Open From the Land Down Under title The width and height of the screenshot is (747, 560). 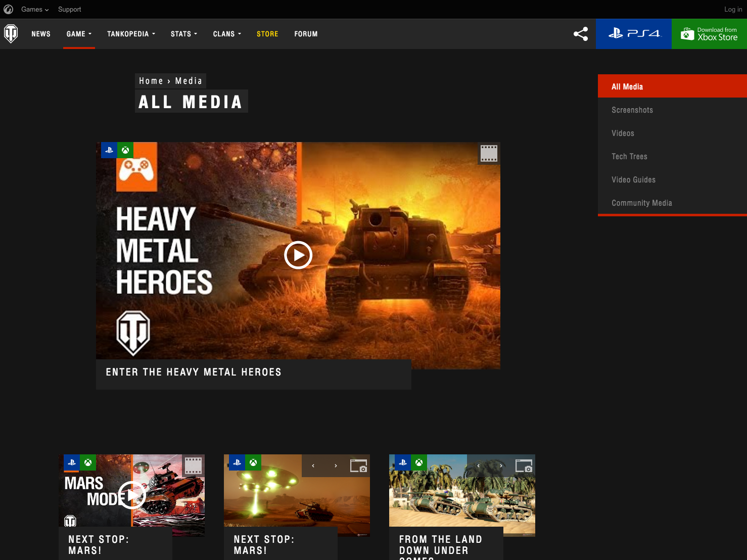440,548
